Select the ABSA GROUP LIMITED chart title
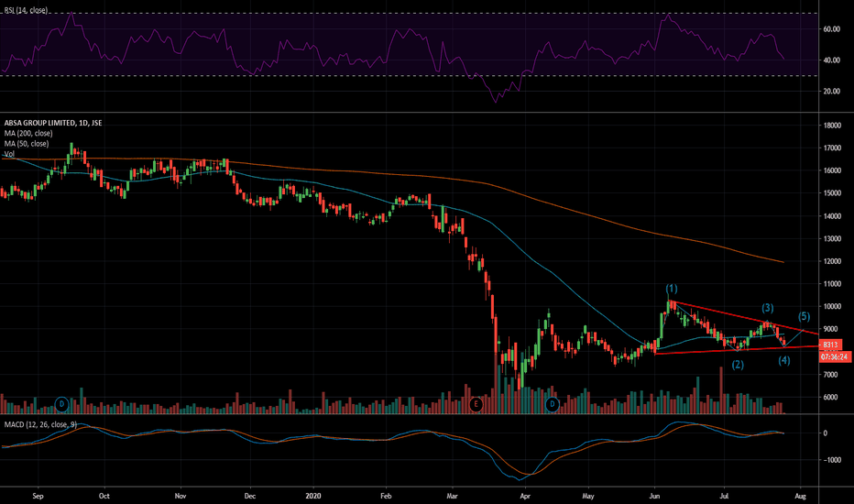Viewport: 854px width, 504px height. [53, 123]
